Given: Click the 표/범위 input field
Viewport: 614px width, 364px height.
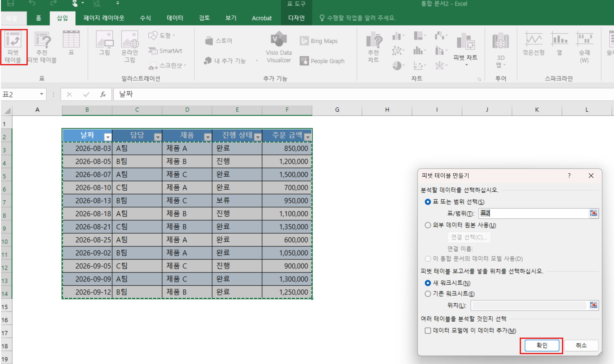Looking at the screenshot, I should click(534, 213).
